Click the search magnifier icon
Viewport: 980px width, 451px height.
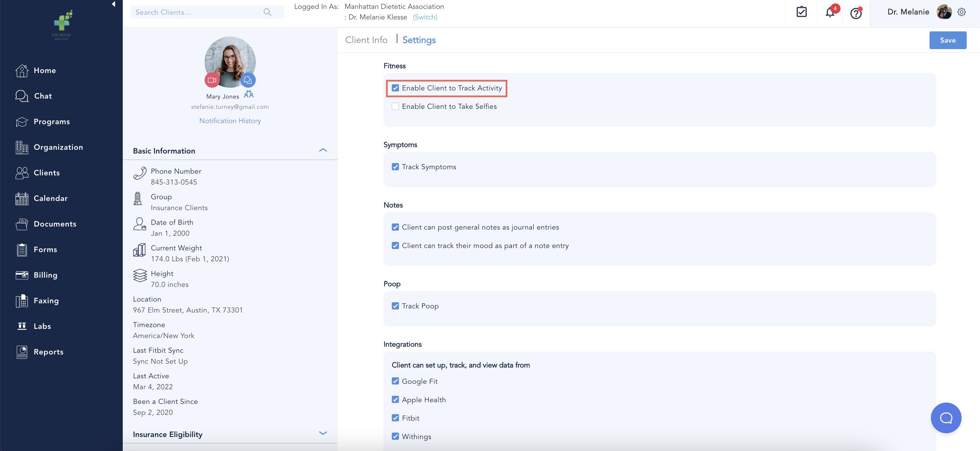pyautogui.click(x=267, y=12)
